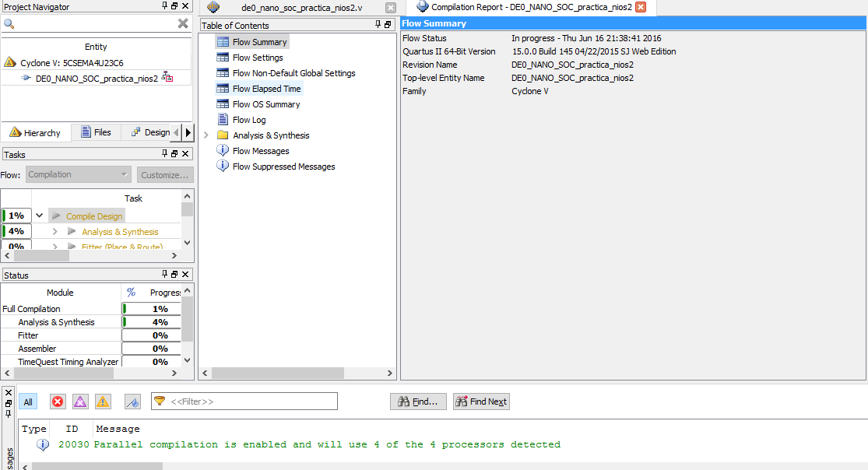Pin the Status panel
This screenshot has width=868, height=470.
[x=164, y=274]
